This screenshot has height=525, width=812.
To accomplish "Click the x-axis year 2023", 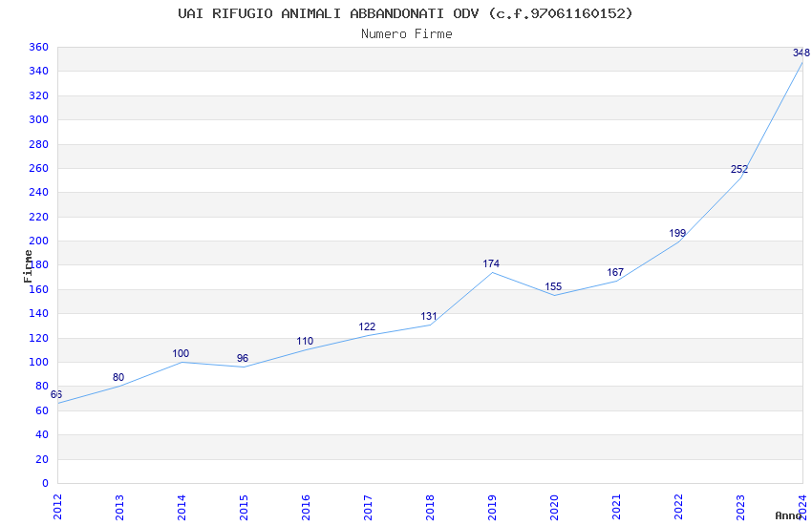I will 741,507.
